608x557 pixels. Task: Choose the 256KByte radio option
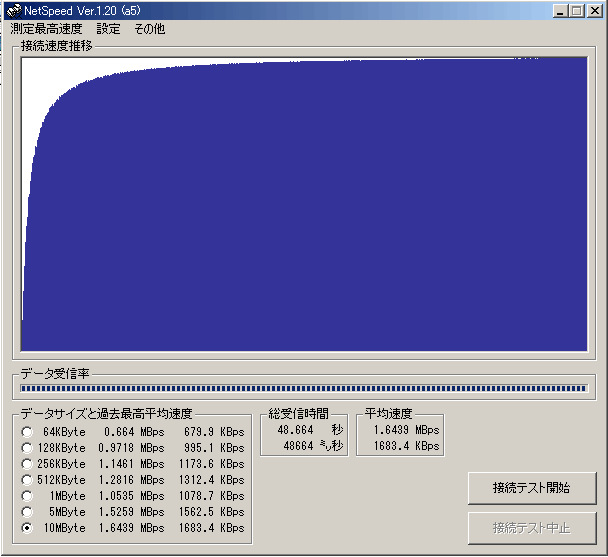pyautogui.click(x=27, y=464)
